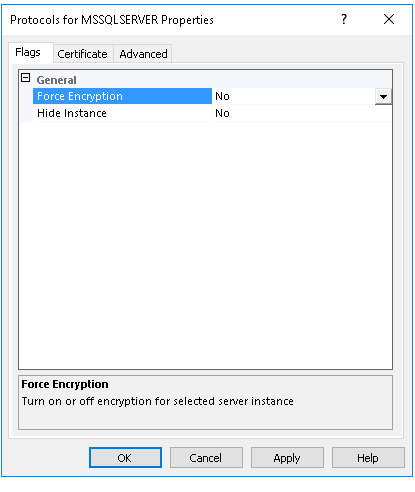Dismiss the dialog using Cancel button
The height and width of the screenshot is (492, 415).
click(206, 458)
